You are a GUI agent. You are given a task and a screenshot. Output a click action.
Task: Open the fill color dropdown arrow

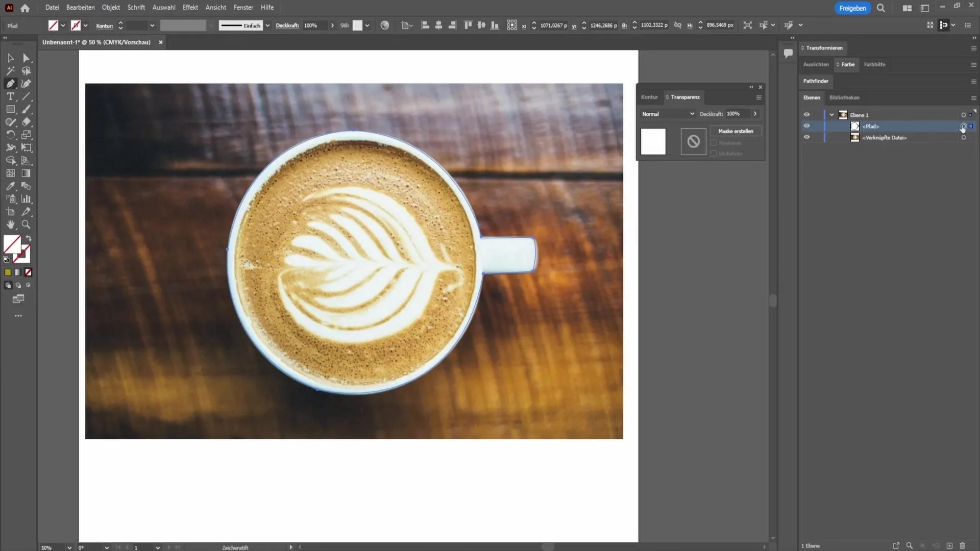point(63,26)
